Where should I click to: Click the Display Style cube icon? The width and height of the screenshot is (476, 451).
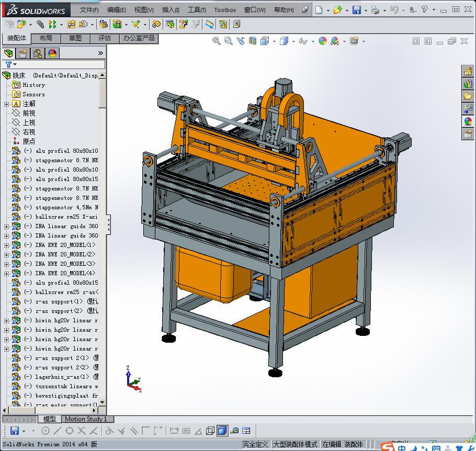coord(284,41)
